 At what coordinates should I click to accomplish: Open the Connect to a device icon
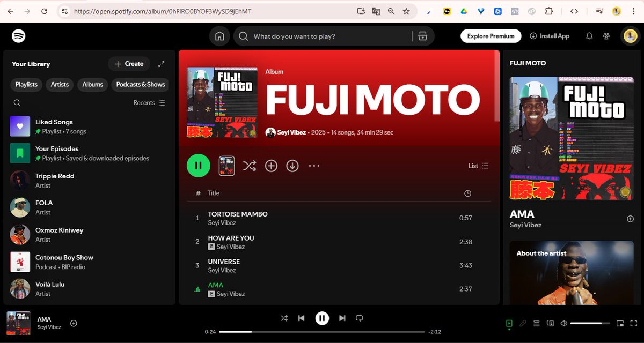tap(550, 323)
